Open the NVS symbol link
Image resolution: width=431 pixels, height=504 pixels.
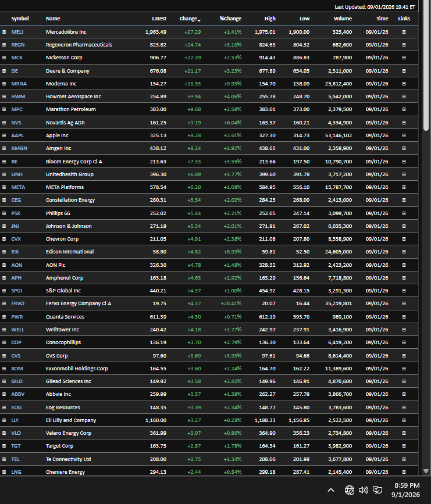tap(16, 123)
